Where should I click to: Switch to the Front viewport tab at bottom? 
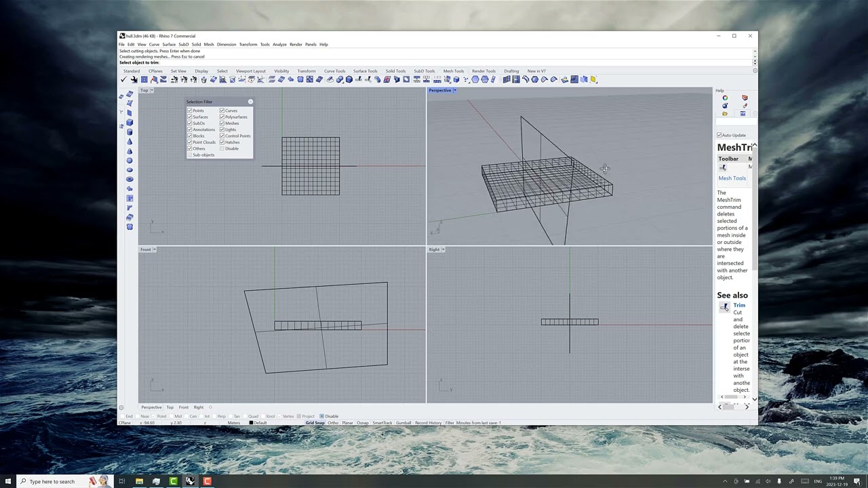coord(184,407)
